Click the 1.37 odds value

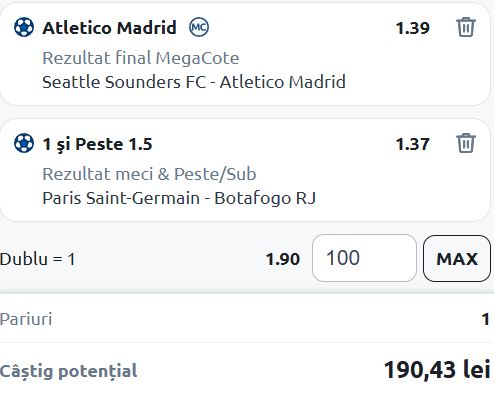413,144
